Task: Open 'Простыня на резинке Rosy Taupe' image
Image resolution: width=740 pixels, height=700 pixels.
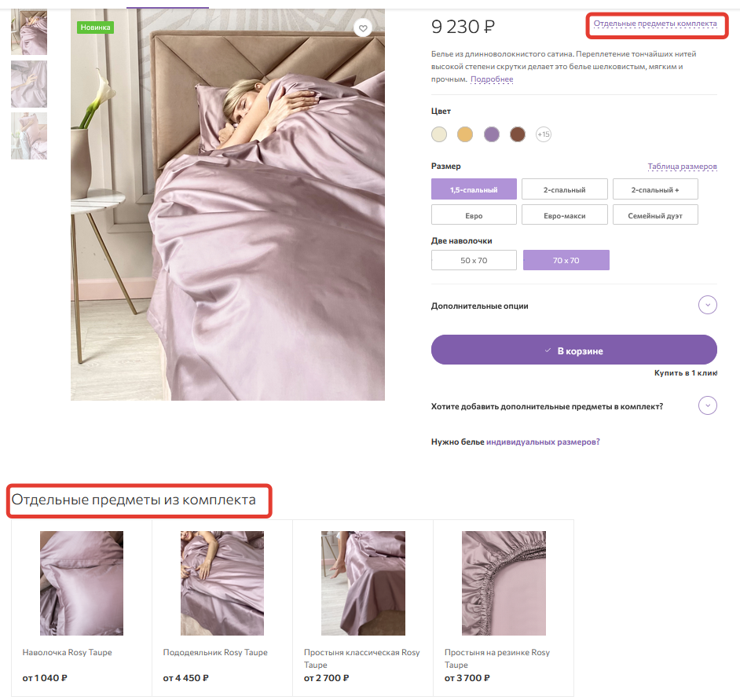Action: point(504,583)
